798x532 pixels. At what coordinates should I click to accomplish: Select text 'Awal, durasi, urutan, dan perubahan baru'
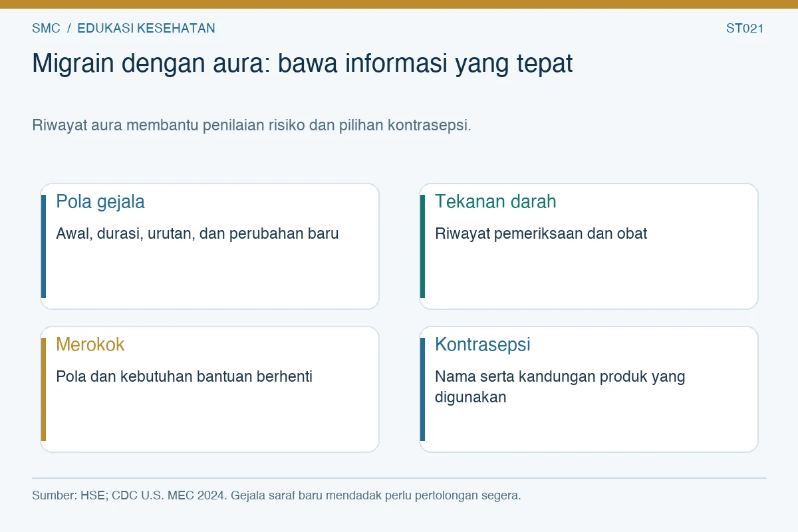(198, 233)
